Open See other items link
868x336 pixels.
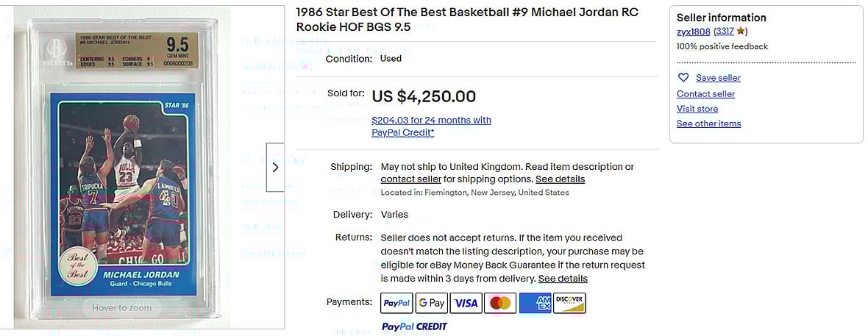point(708,124)
